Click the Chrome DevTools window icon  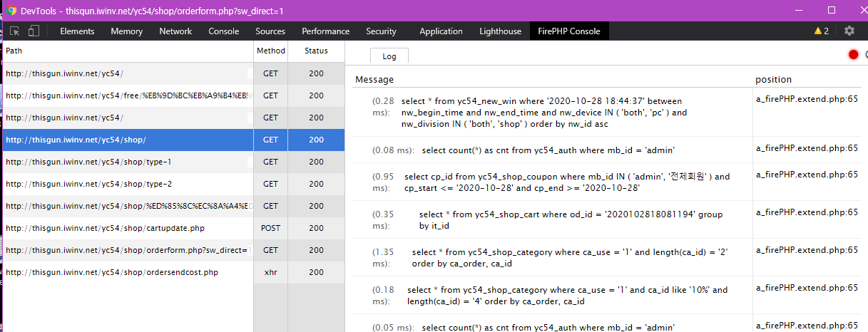(11, 11)
